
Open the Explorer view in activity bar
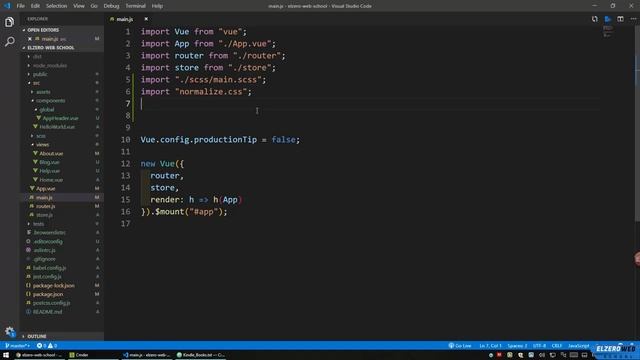[x=9, y=22]
